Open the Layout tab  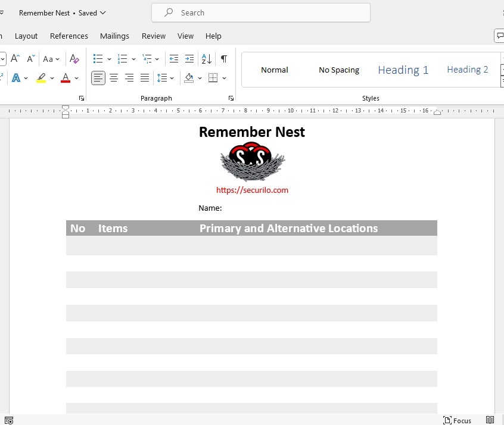(26, 36)
